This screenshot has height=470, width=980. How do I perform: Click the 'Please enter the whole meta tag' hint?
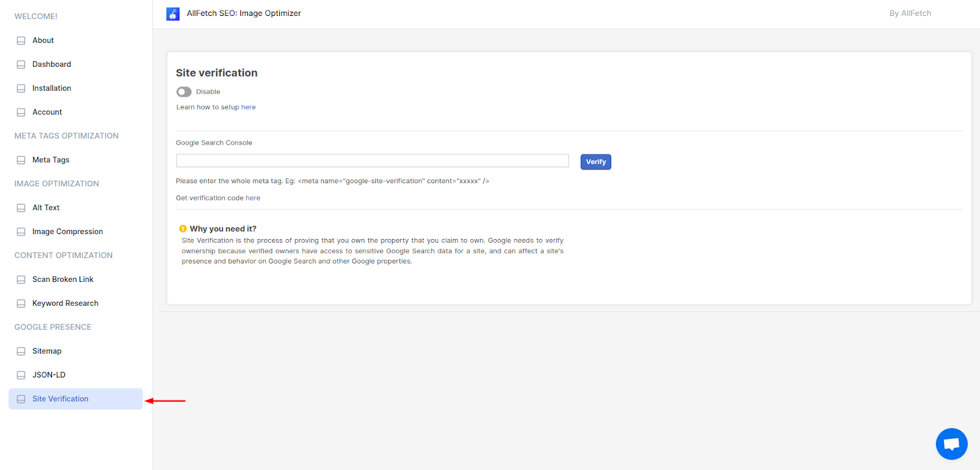coord(333,181)
